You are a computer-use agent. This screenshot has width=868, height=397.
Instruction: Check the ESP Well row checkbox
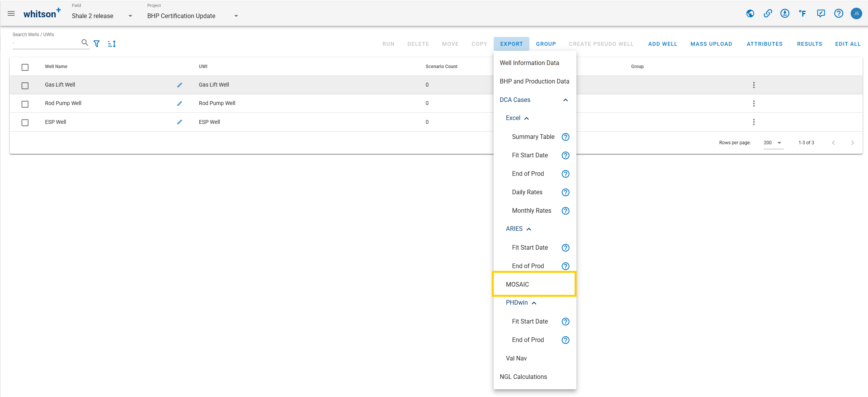(25, 123)
